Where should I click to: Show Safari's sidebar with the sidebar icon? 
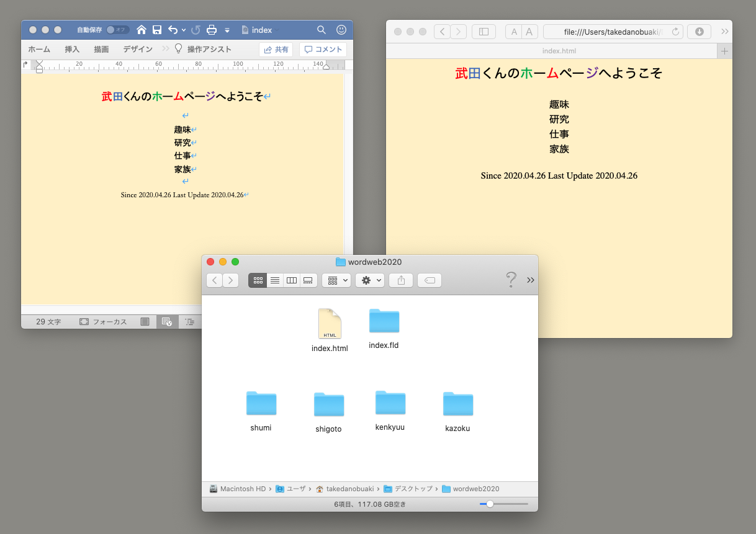(x=484, y=32)
